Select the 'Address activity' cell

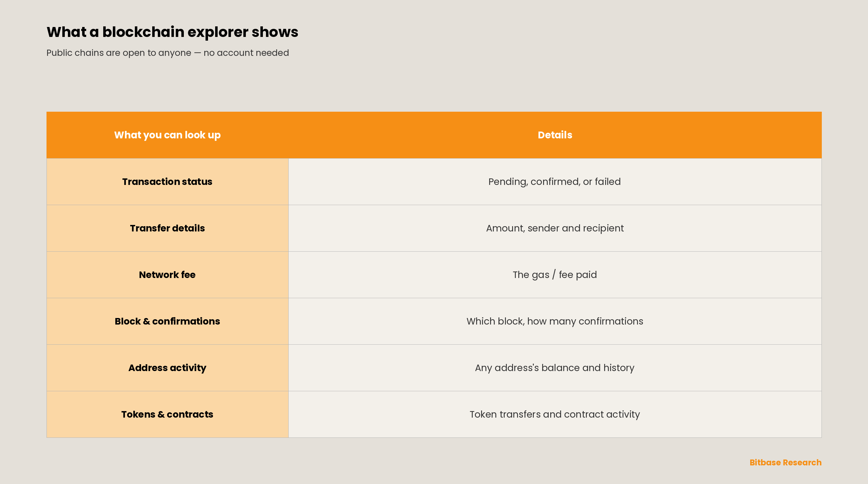pyautogui.click(x=167, y=368)
